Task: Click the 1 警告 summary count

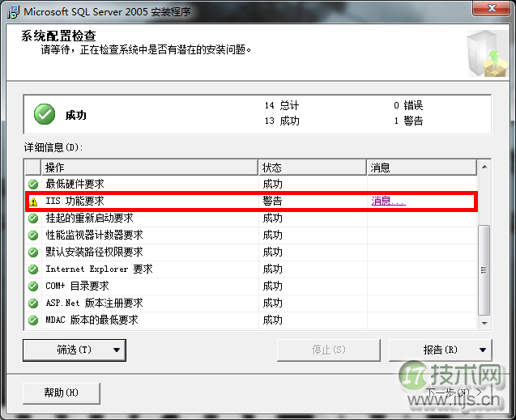Action: pyautogui.click(x=408, y=121)
